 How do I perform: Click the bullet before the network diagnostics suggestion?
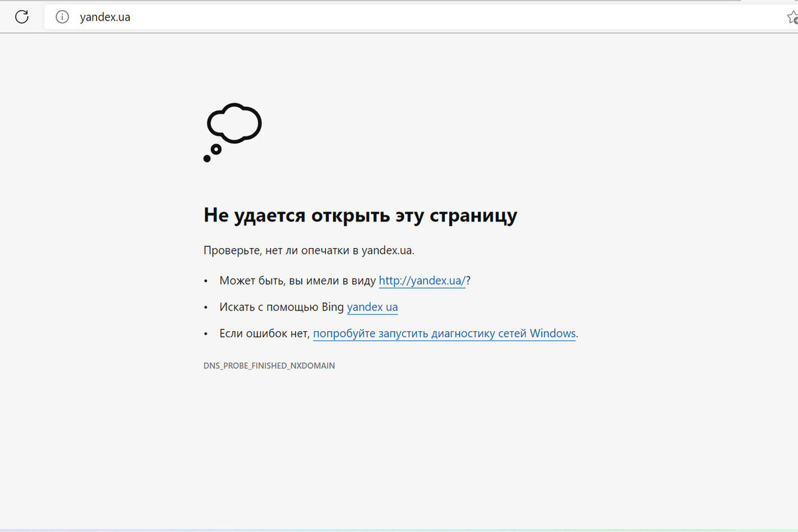click(207, 334)
